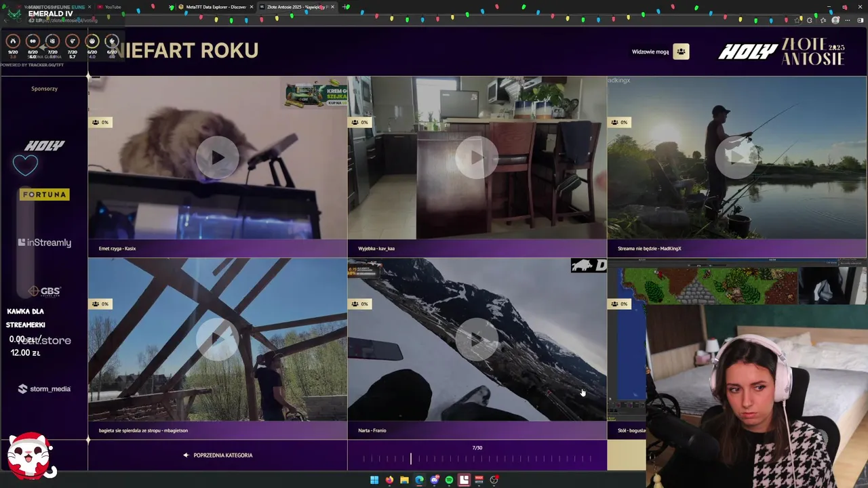Click the heart icon in sidebar
Viewport: 868px width, 488px height.
25,165
